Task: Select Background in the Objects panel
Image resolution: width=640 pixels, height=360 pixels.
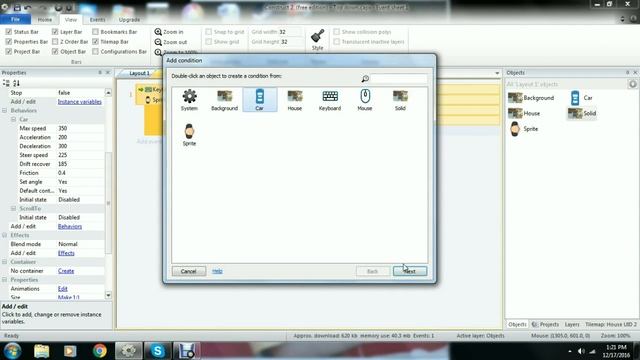Action: click(531, 98)
